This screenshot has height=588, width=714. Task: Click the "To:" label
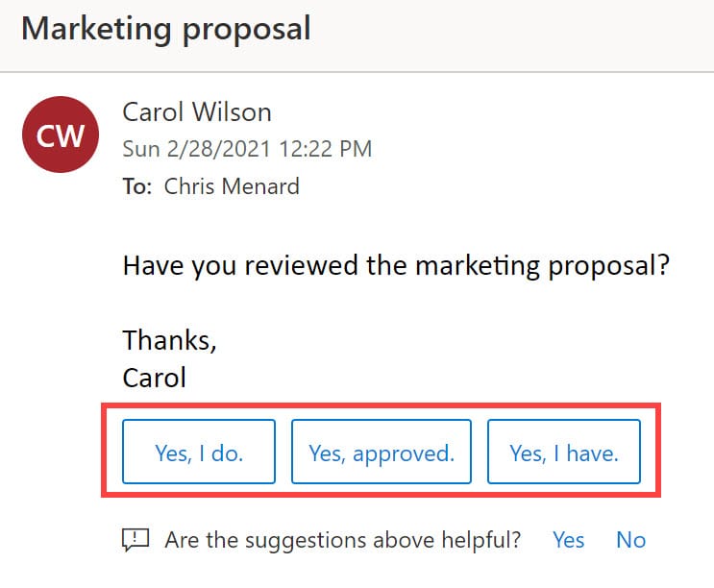pyautogui.click(x=136, y=186)
